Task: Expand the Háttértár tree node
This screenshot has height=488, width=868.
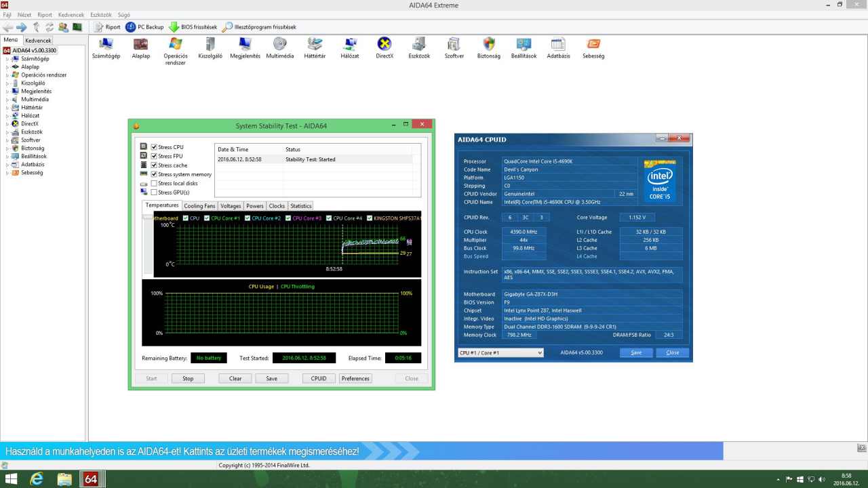Action: [7, 108]
